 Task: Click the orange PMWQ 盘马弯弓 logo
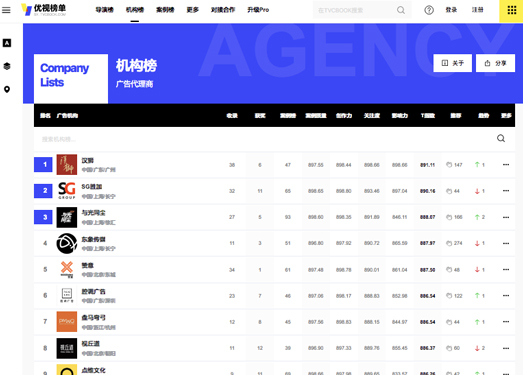[67, 322]
